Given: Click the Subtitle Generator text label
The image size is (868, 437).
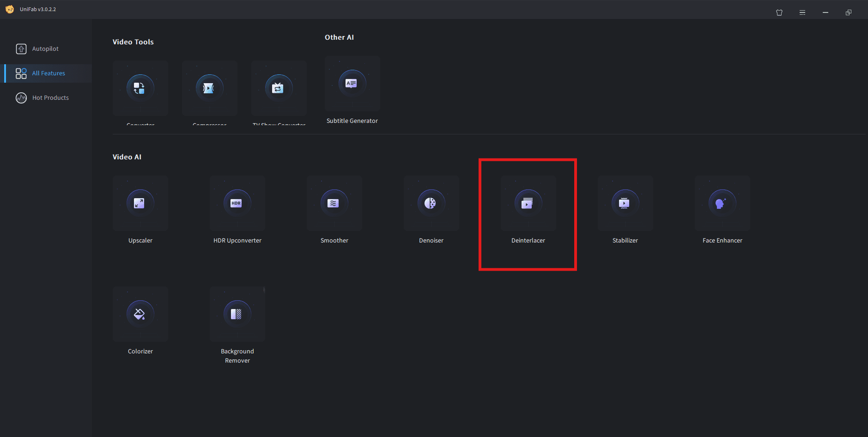Looking at the screenshot, I should pyautogui.click(x=352, y=121).
